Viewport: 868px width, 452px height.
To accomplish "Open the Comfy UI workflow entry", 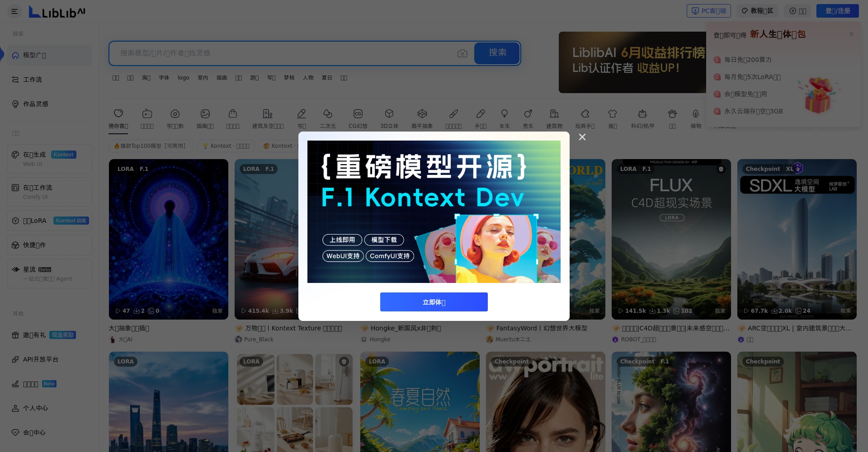I will click(x=50, y=192).
